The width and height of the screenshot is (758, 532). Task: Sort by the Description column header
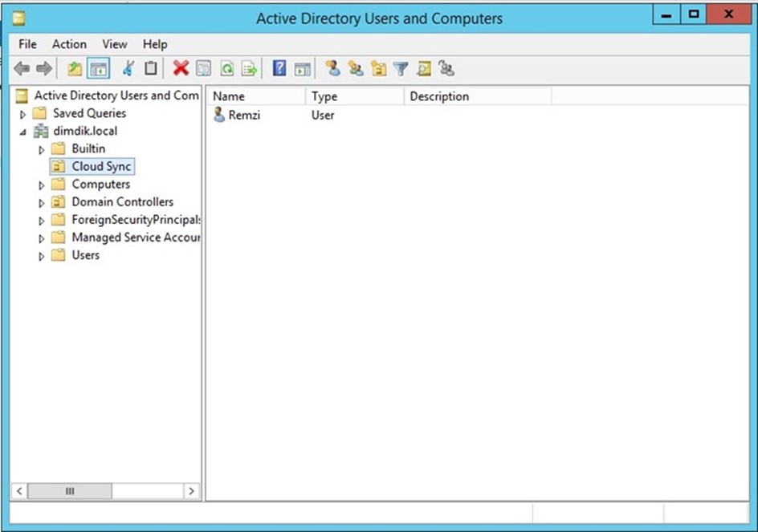coord(478,96)
